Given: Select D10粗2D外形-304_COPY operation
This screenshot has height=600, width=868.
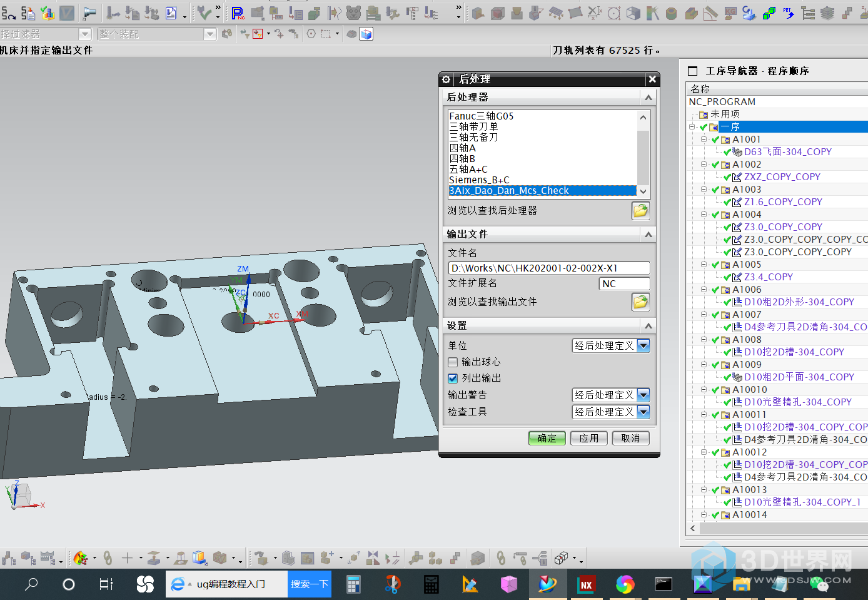Looking at the screenshot, I should [799, 302].
